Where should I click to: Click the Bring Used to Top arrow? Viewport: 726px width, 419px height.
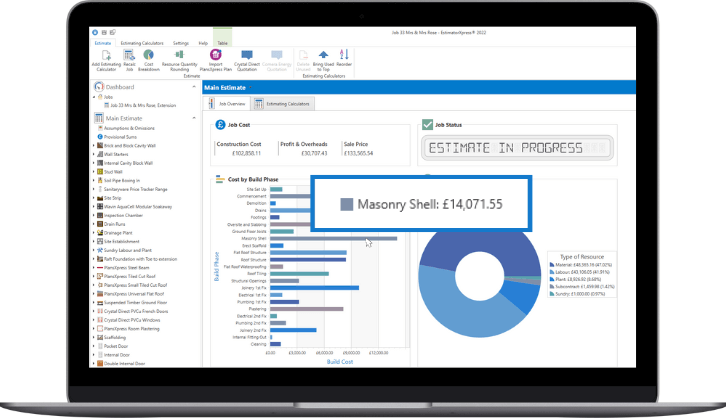[x=324, y=55]
